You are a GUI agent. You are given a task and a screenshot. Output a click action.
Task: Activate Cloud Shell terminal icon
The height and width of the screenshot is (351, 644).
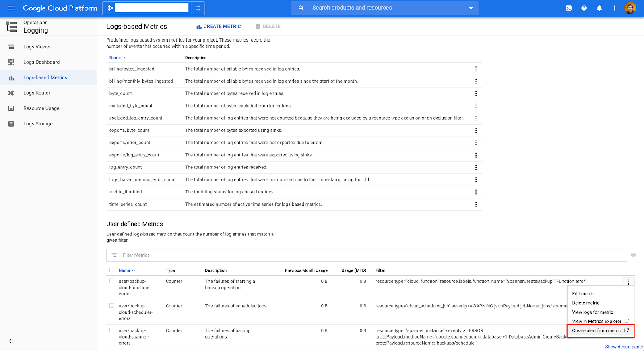click(x=569, y=8)
